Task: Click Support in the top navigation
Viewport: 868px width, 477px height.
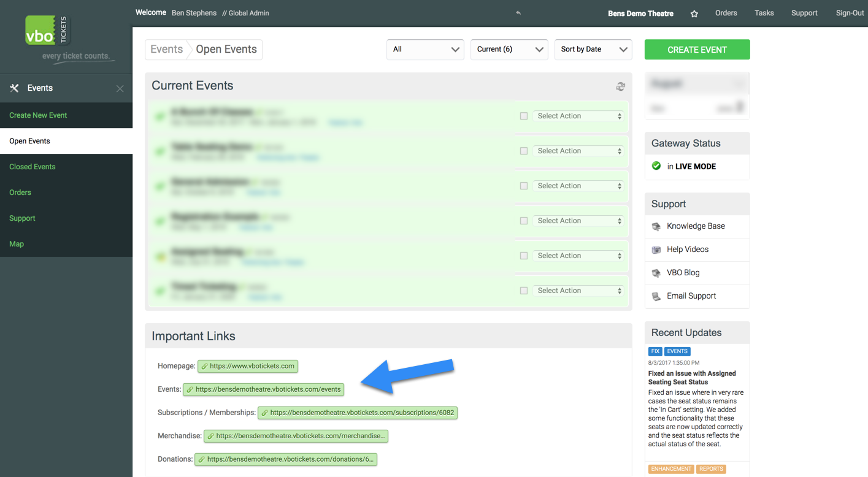Action: coord(804,13)
